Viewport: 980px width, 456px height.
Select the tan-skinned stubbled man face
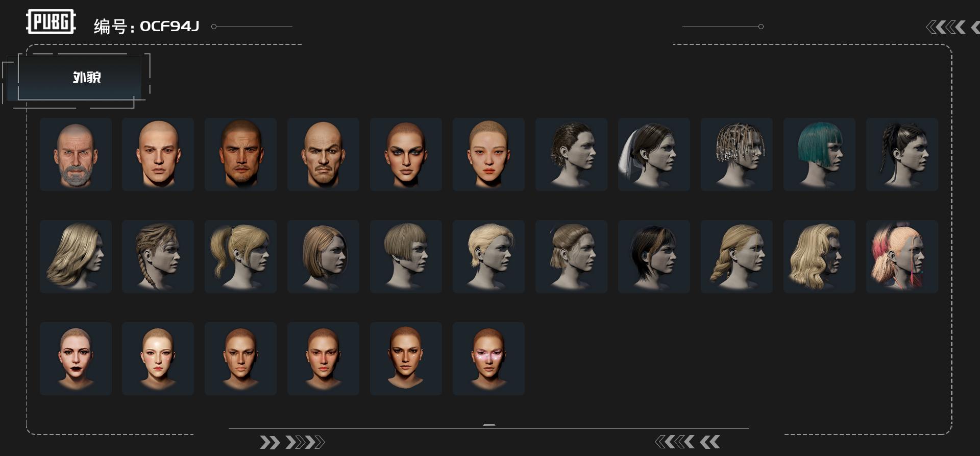(240, 154)
